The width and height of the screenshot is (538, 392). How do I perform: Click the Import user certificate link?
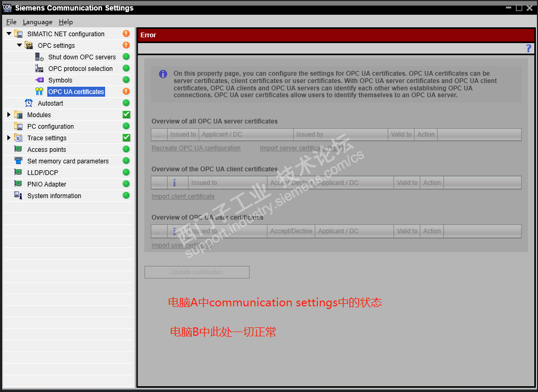(x=182, y=245)
